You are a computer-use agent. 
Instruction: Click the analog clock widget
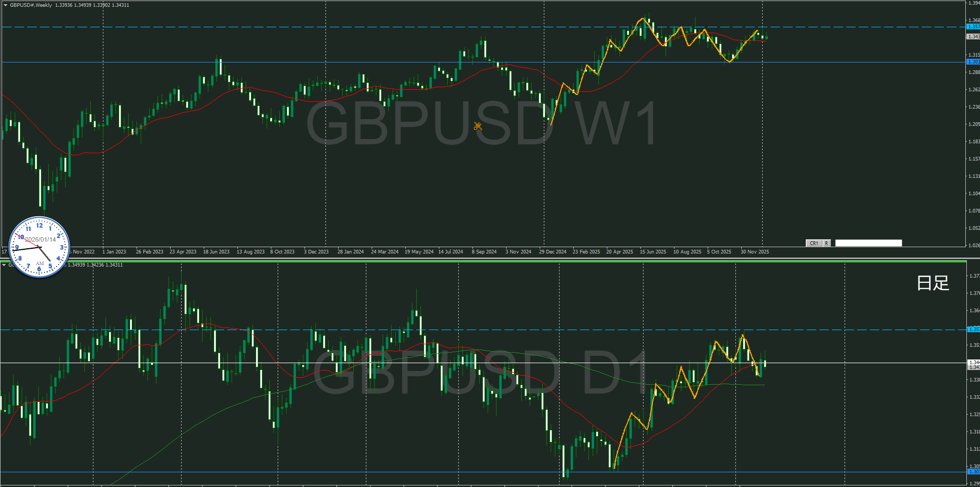[39, 247]
